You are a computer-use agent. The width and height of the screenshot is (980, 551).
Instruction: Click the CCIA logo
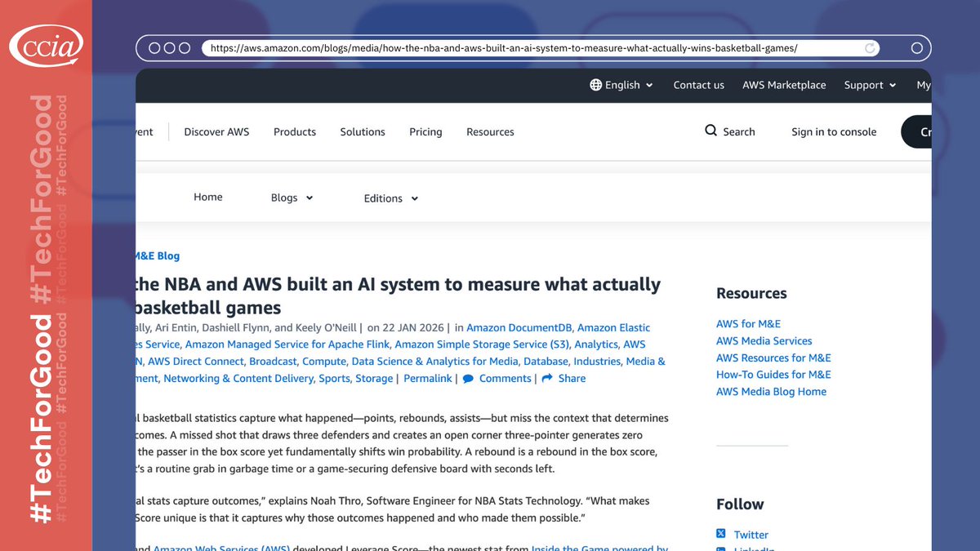(x=47, y=47)
